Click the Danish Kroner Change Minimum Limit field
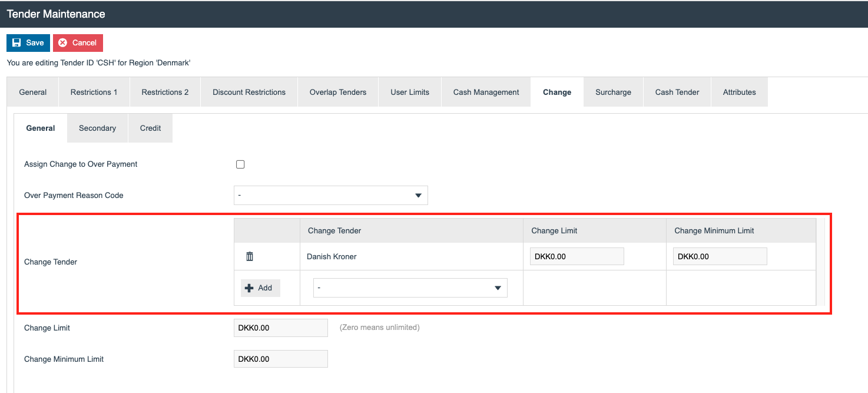 (x=720, y=256)
